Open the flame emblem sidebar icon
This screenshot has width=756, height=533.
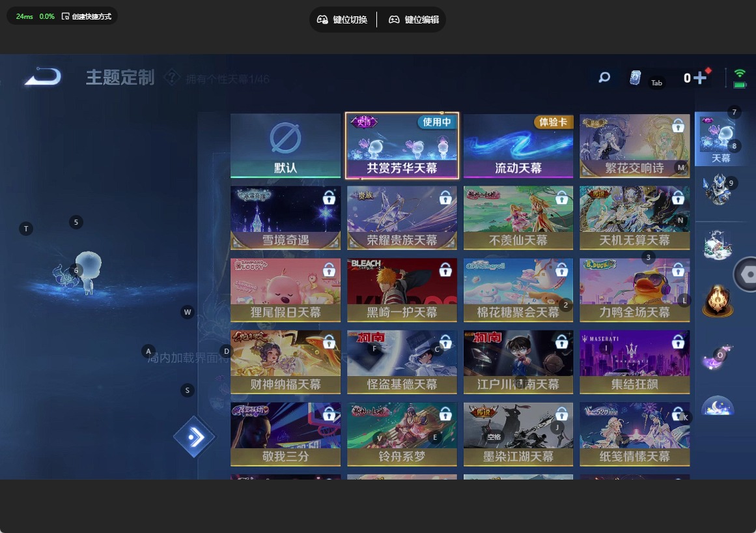(718, 300)
